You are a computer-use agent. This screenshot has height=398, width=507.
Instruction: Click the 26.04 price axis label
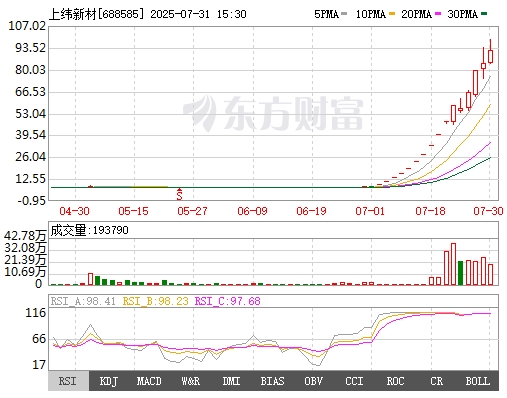30,157
